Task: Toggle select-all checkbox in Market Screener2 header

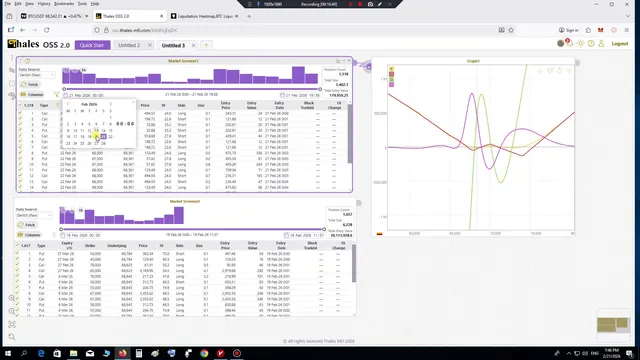Action: coord(17,245)
